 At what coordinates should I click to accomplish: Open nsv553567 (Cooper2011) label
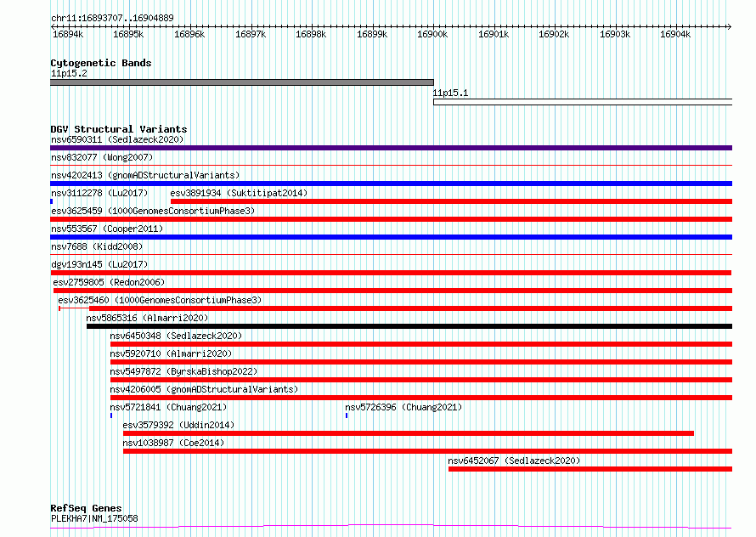107,229
